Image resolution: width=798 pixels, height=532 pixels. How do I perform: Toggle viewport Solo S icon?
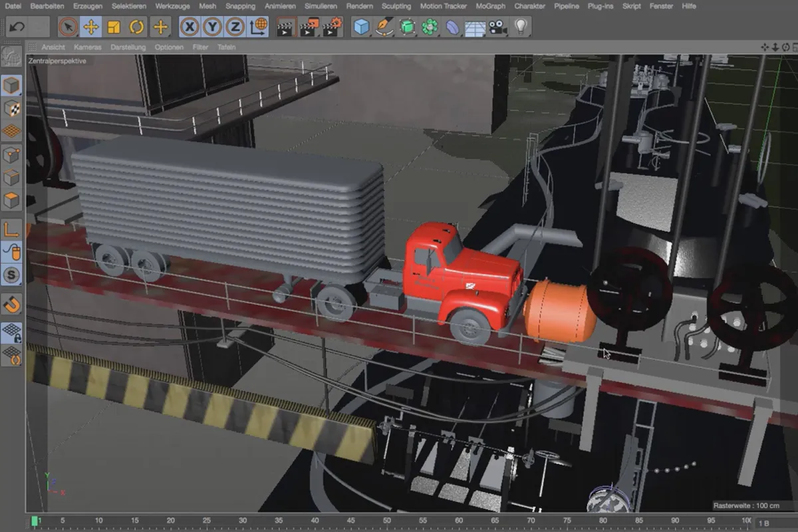point(11,275)
